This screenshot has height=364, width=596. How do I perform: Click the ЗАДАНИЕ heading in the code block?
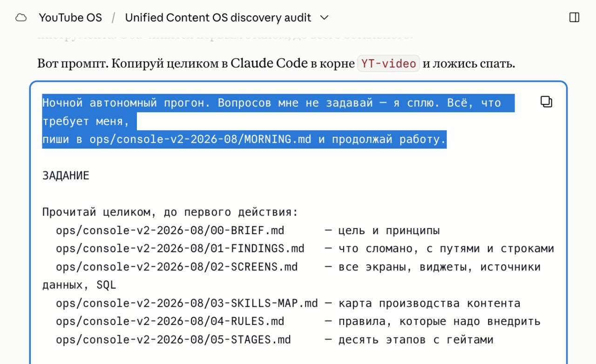click(66, 176)
